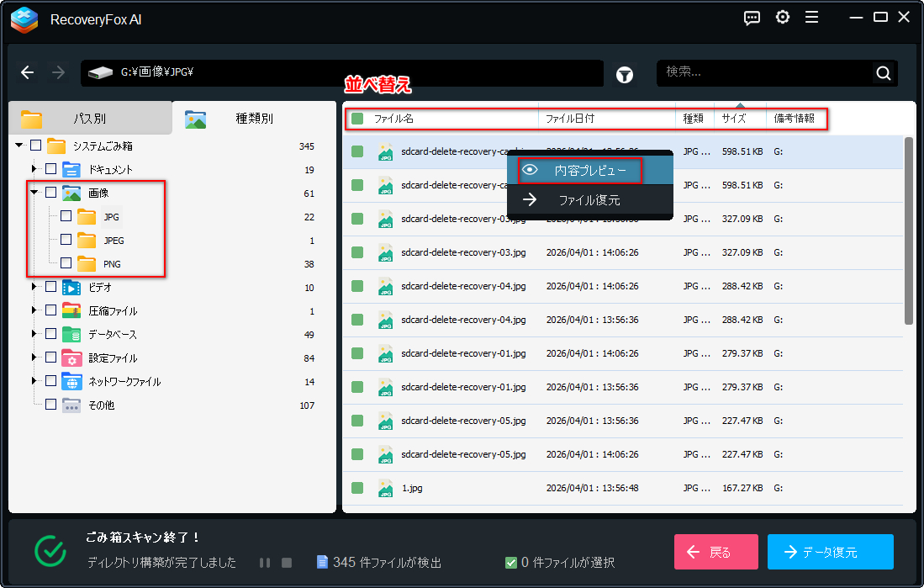The width and height of the screenshot is (924, 588).
Task: Expand the データベース tree node
Action: (x=34, y=334)
